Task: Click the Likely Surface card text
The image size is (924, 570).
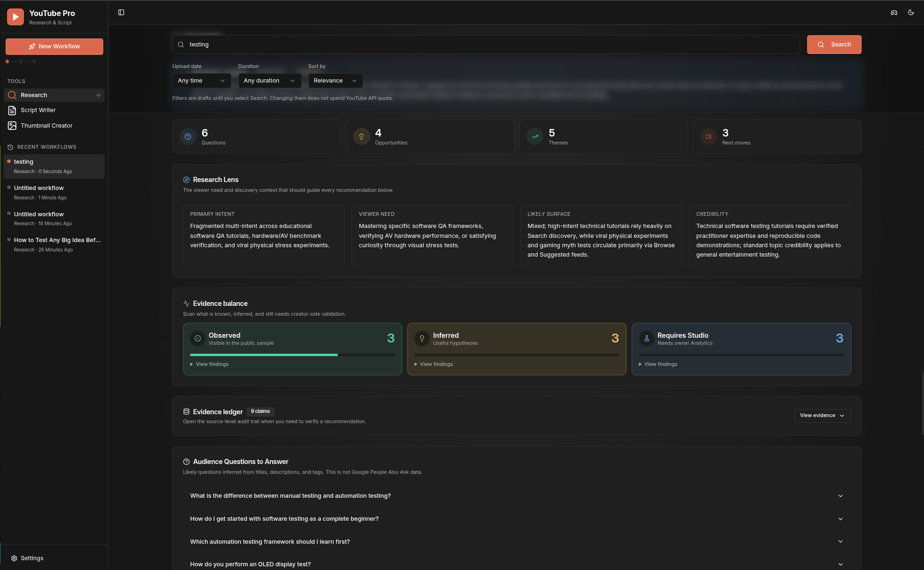Action: [x=601, y=241]
